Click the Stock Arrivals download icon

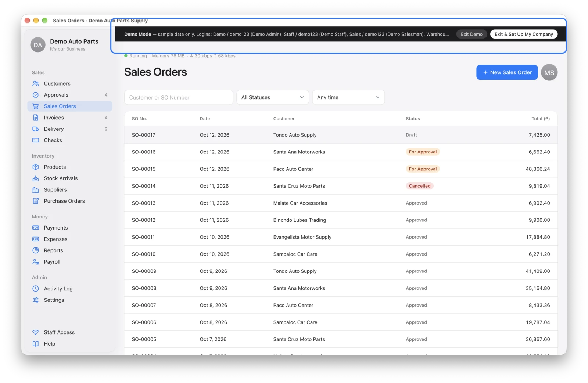(36, 178)
